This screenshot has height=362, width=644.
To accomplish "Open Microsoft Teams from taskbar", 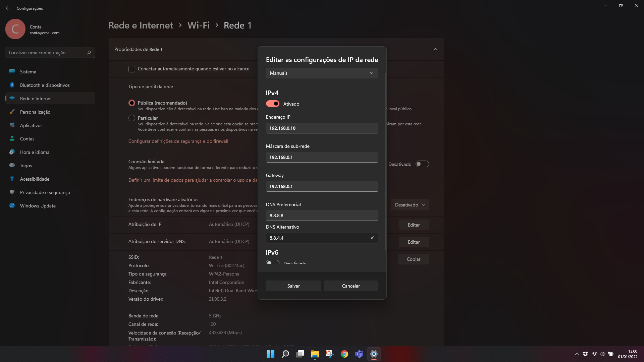I will (359, 354).
